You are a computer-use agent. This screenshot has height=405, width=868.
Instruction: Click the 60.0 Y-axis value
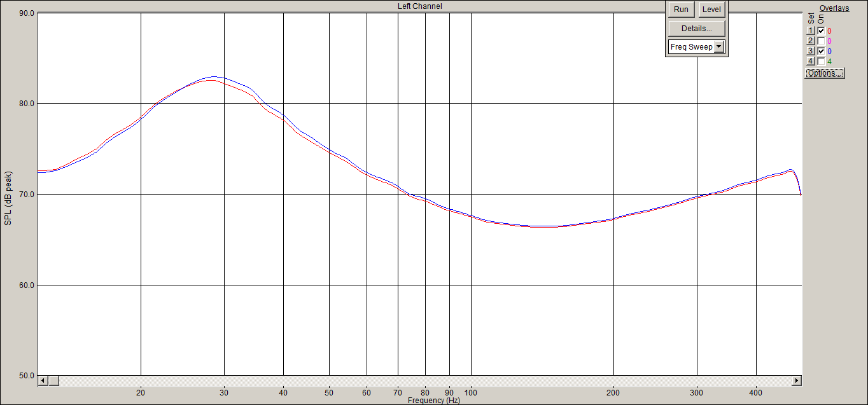coord(27,285)
